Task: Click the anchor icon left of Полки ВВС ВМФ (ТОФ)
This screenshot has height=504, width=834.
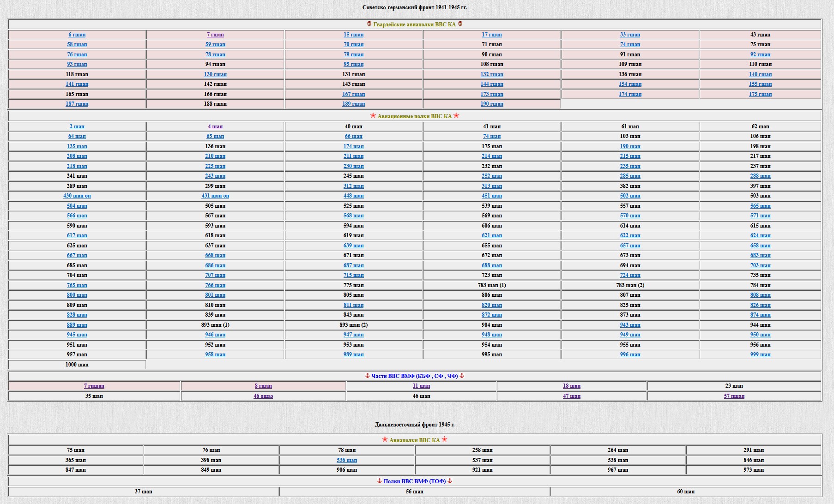Action: 380,481
